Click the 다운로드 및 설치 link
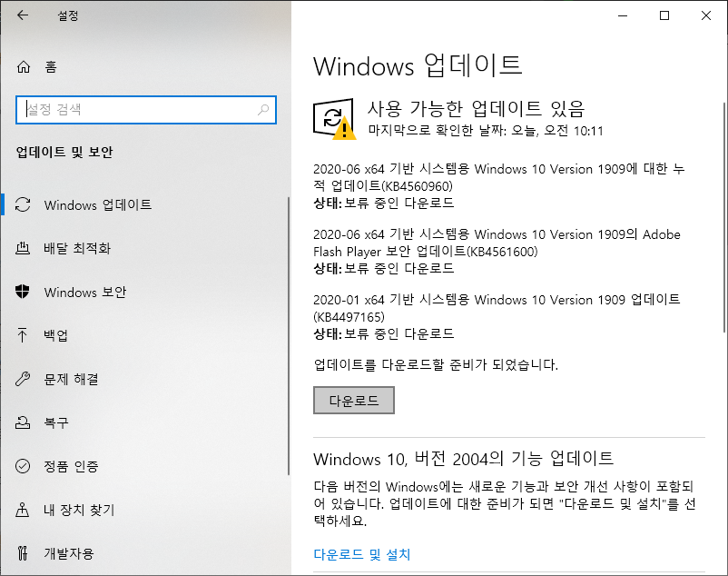The height and width of the screenshot is (576, 728). (361, 554)
